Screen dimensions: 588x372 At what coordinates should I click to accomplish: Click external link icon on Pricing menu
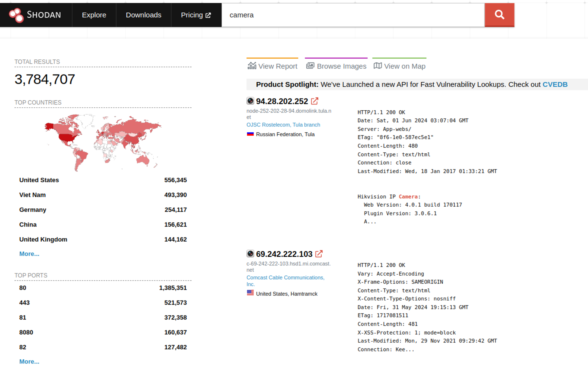pyautogui.click(x=208, y=15)
